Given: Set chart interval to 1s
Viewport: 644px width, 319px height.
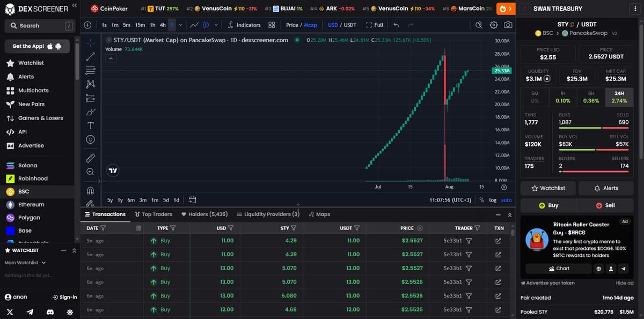Looking at the screenshot, I should (104, 25).
